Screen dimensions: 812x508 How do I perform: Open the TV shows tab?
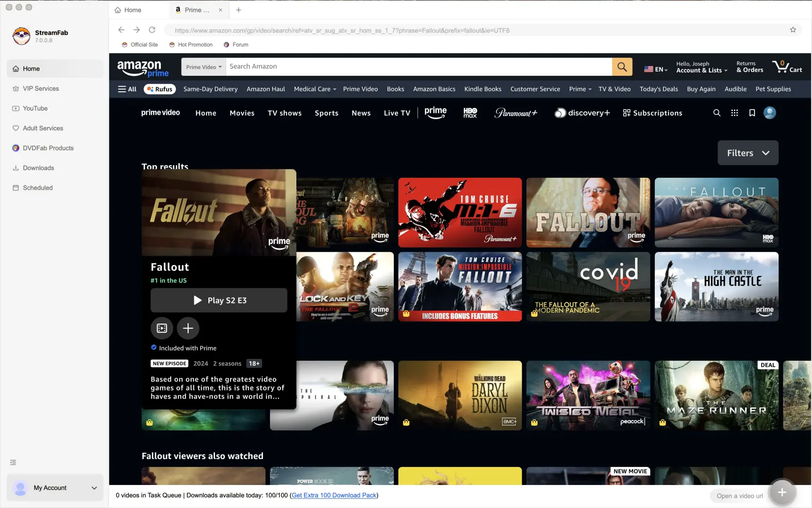(x=285, y=113)
